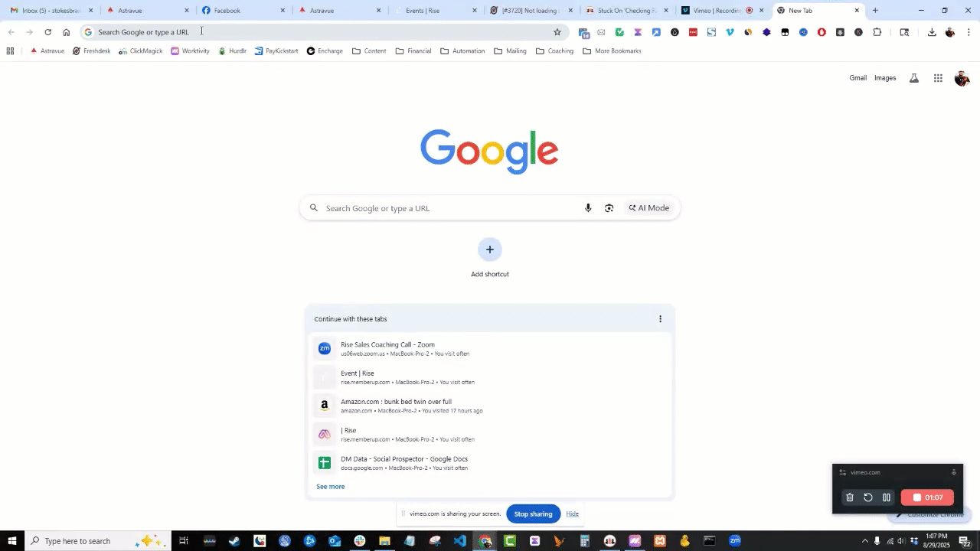Open the Content bookmarks folder
Screen dimensions: 980x551
[369, 51]
